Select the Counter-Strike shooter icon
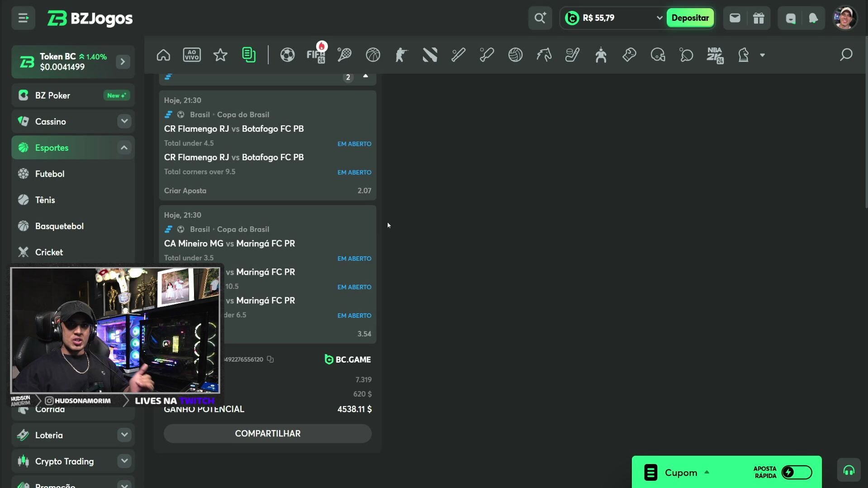 (401, 55)
